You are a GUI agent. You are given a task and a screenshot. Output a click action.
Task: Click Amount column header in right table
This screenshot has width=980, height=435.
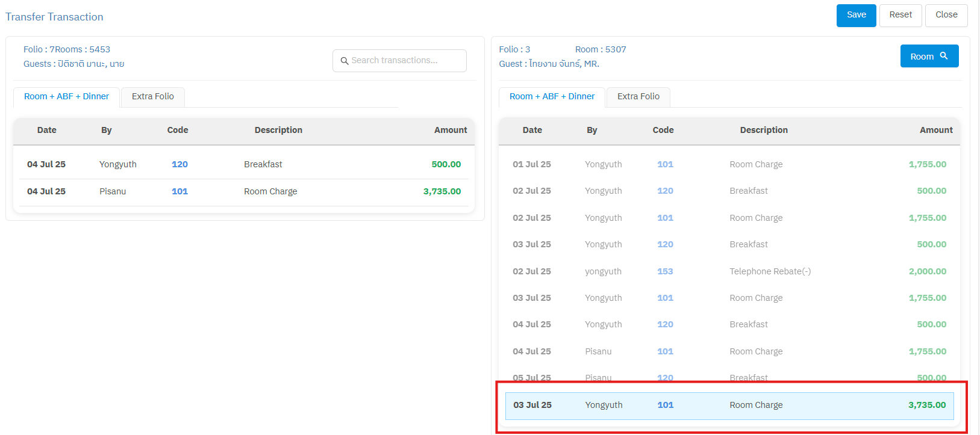pos(935,130)
